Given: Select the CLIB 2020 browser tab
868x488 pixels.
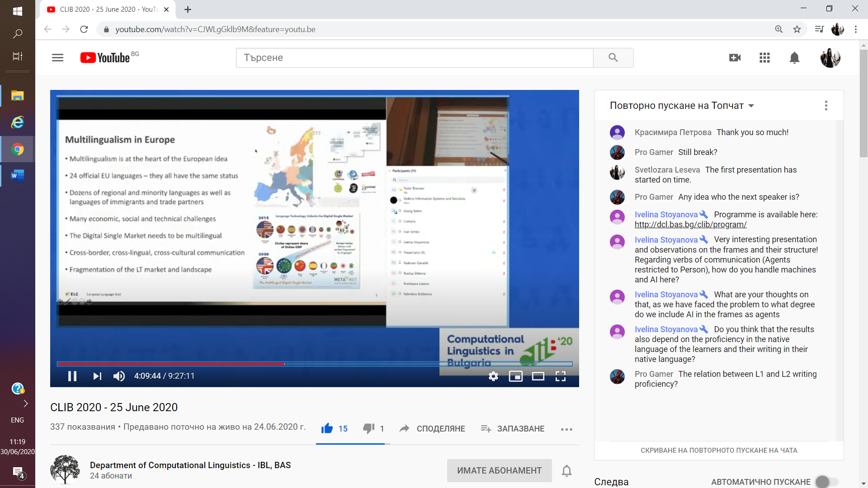Looking at the screenshot, I should [x=108, y=9].
